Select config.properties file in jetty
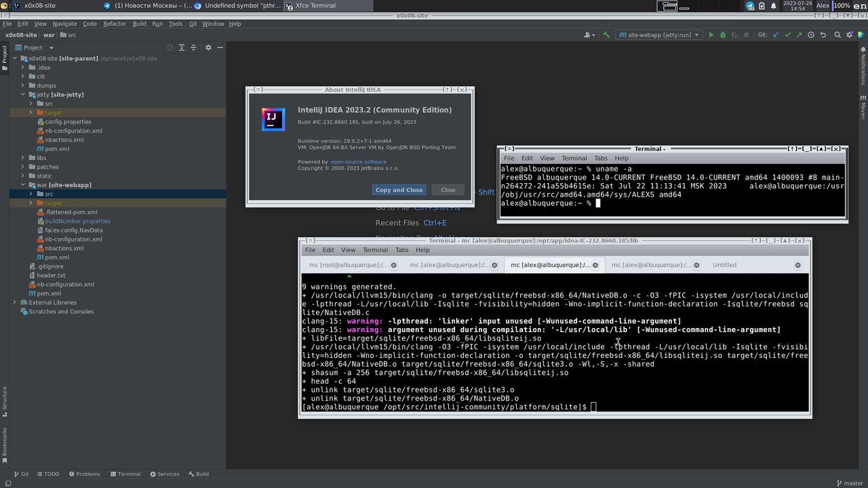The height and width of the screenshot is (488, 868). tap(68, 121)
